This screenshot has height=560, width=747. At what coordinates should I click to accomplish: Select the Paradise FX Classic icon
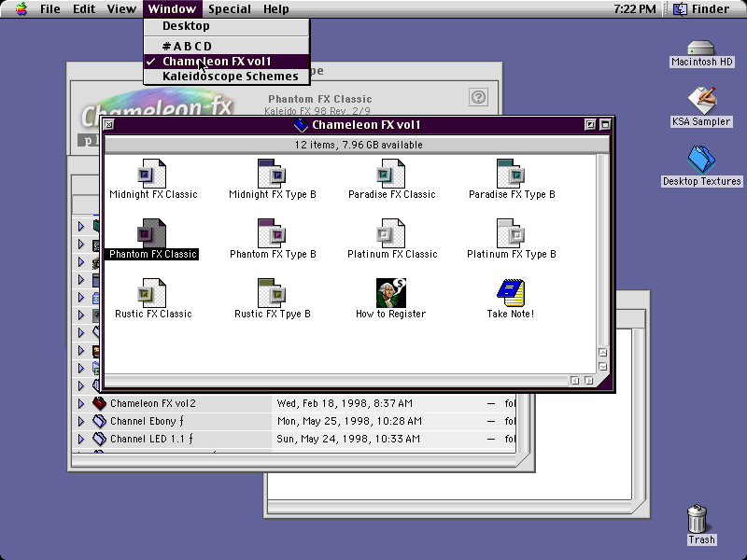point(391,174)
